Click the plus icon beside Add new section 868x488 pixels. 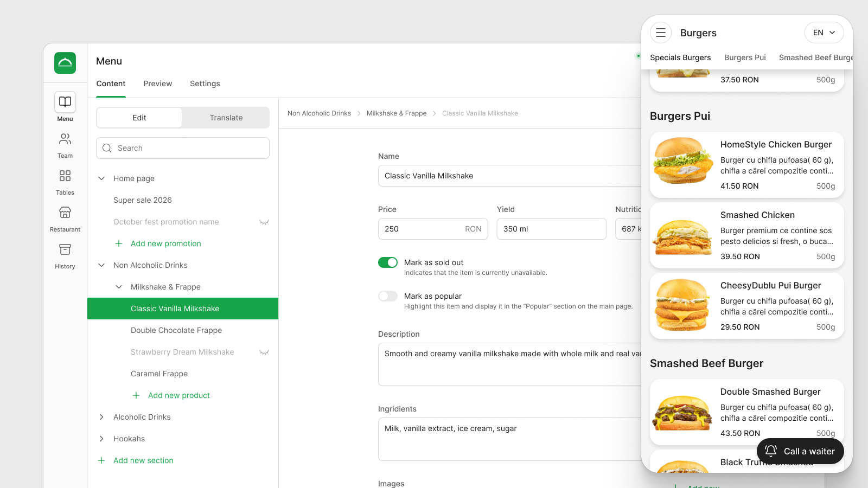tap(101, 460)
